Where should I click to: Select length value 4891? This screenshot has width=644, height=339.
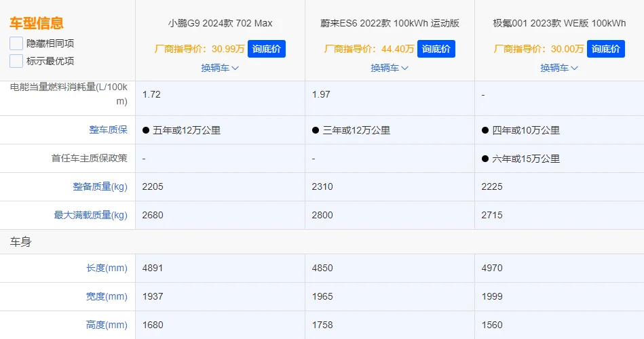point(153,268)
